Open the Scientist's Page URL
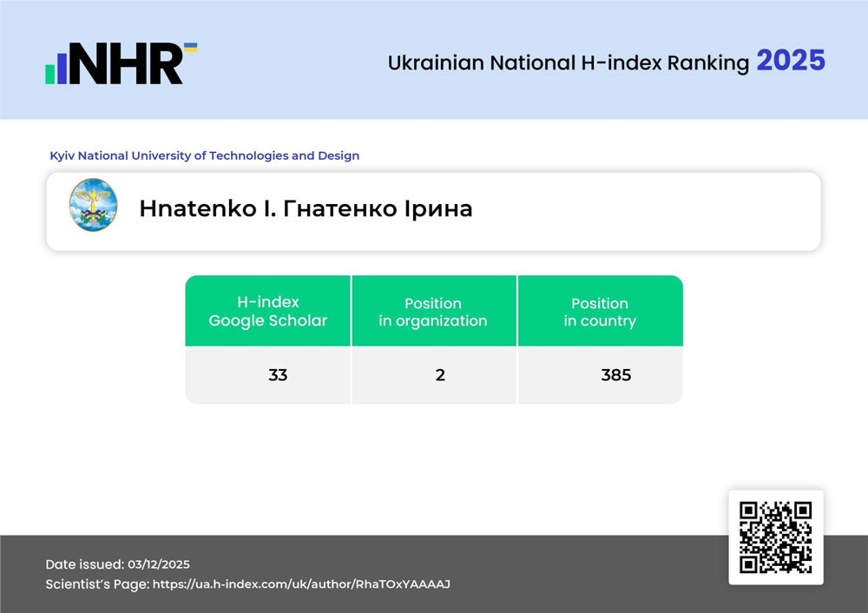 coord(301,584)
